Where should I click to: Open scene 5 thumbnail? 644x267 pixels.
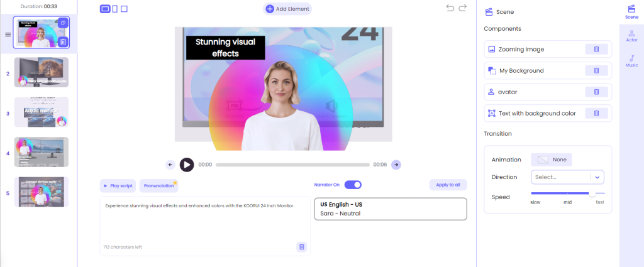point(42,192)
